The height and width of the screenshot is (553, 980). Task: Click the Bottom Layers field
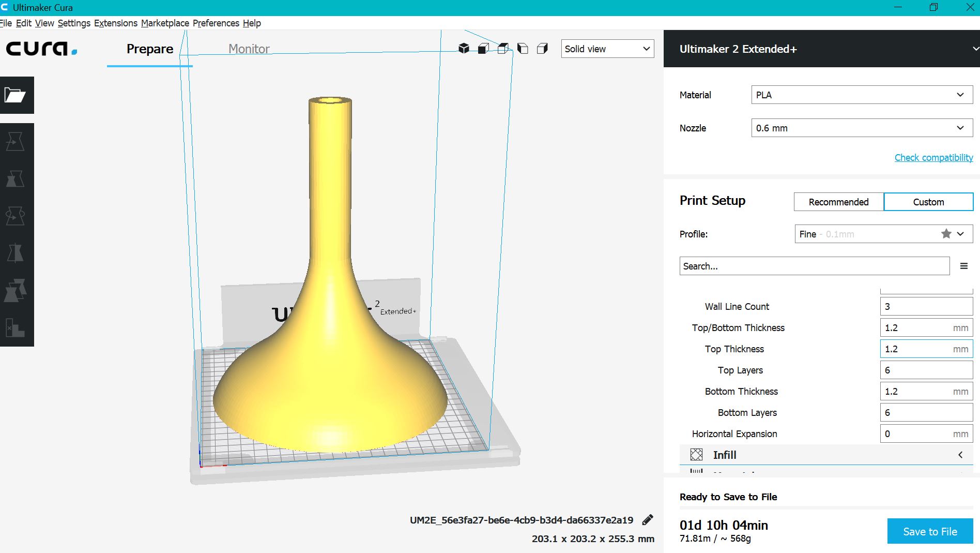pyautogui.click(x=926, y=412)
